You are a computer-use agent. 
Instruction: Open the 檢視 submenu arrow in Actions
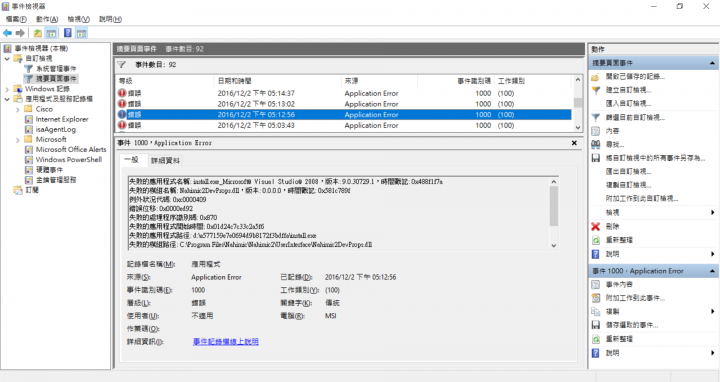click(x=713, y=212)
